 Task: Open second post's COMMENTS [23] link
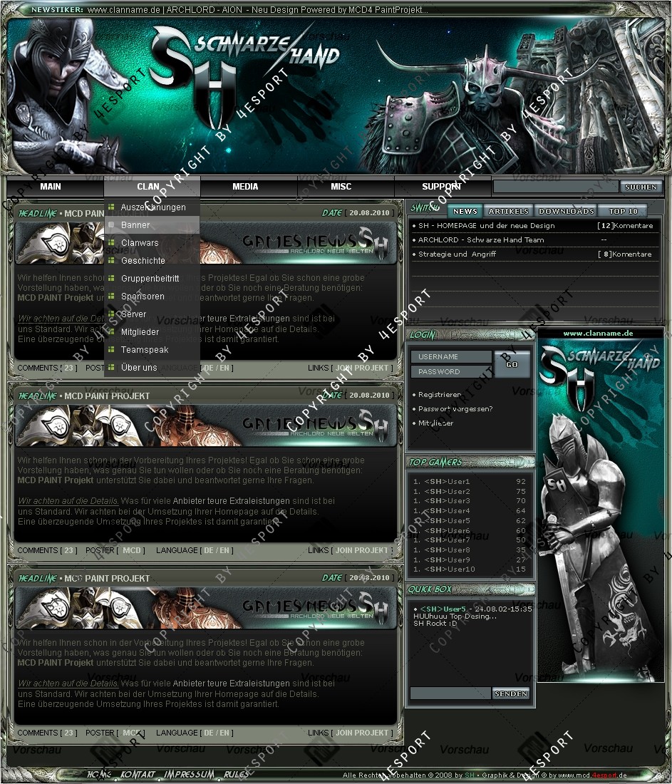47,550
